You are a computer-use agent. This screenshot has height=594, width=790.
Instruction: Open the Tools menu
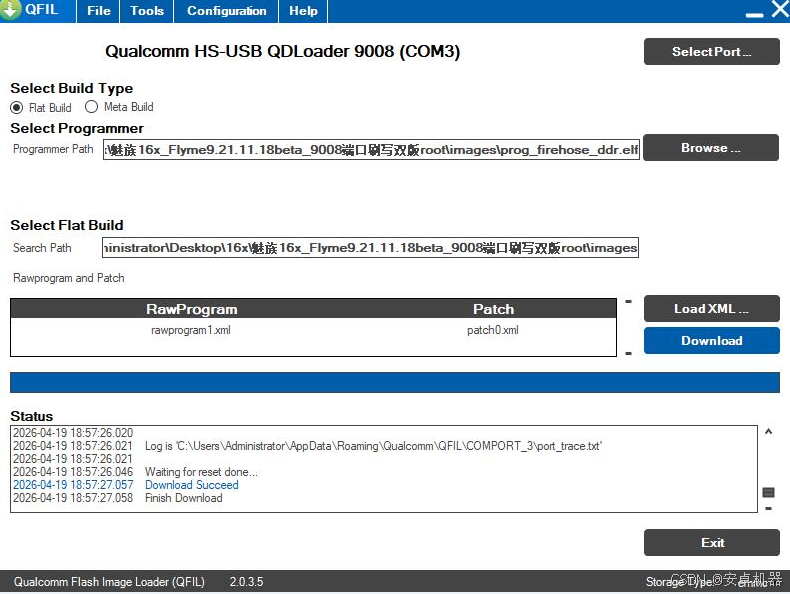click(x=147, y=11)
